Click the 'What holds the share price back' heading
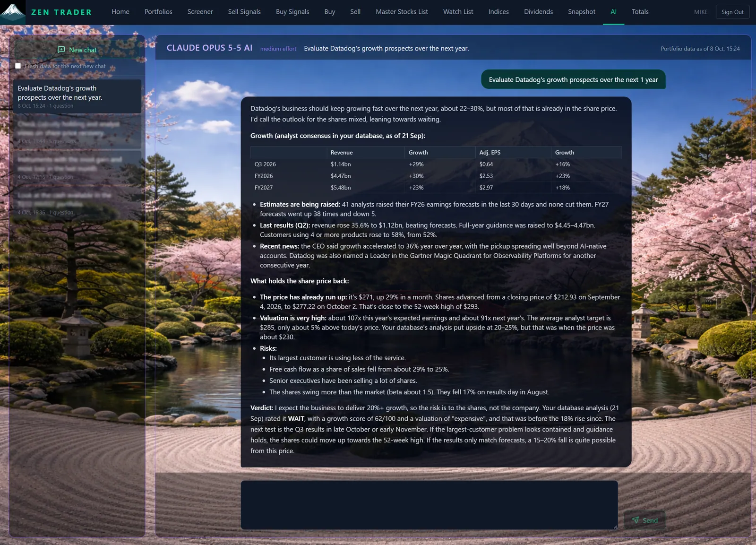The image size is (756, 545). [x=300, y=281]
